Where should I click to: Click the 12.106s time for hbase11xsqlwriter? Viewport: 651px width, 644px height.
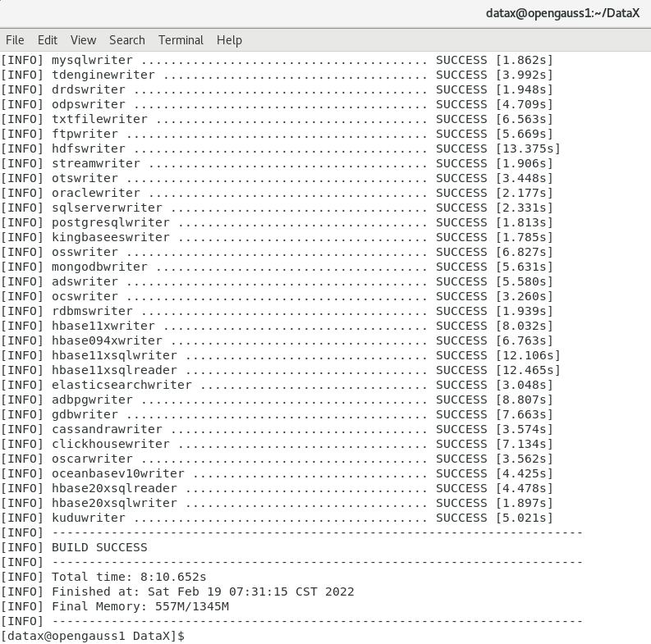[528, 355]
